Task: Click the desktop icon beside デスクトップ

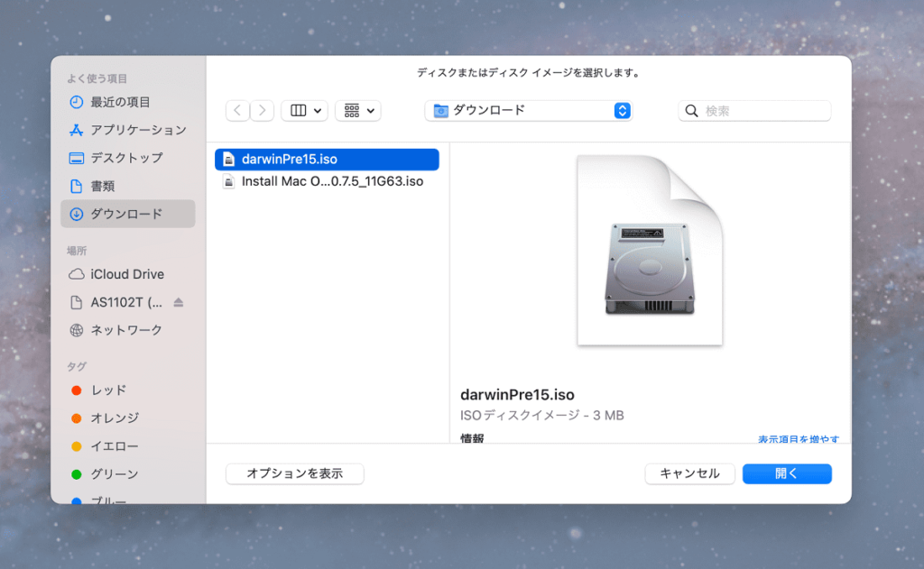Action: tap(77, 158)
